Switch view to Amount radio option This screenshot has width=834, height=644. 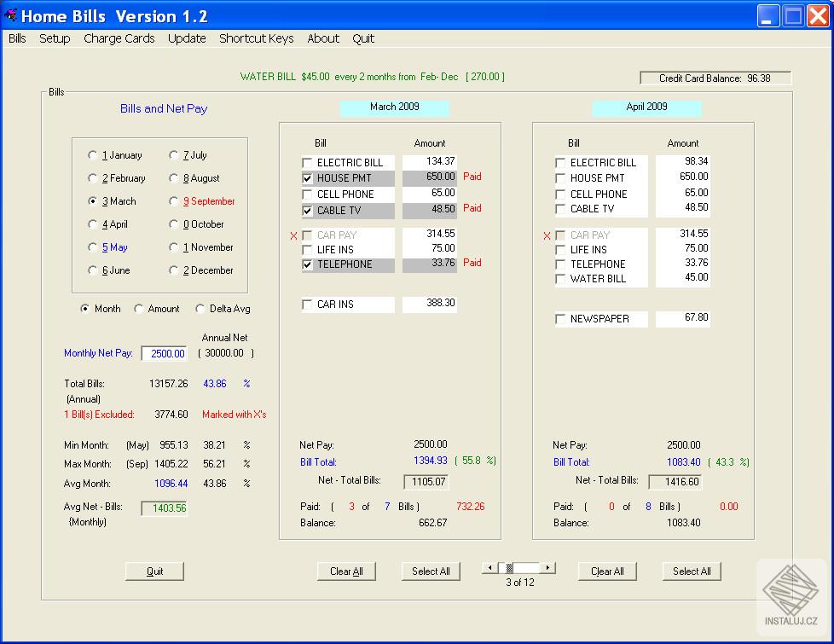click(139, 309)
